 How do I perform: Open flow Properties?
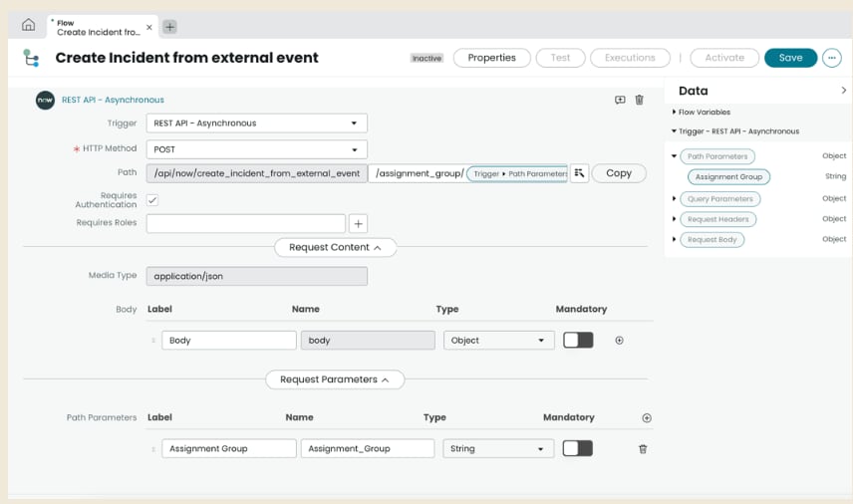(492, 58)
